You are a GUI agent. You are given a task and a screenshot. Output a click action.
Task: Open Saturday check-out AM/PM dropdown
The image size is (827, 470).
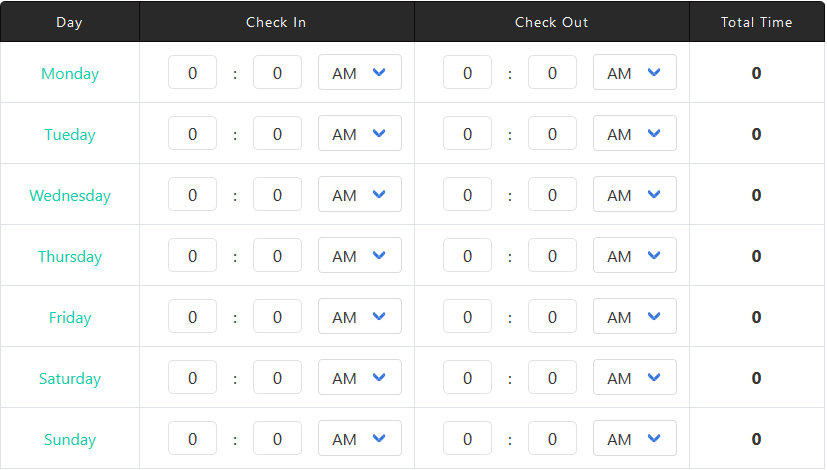click(x=634, y=377)
